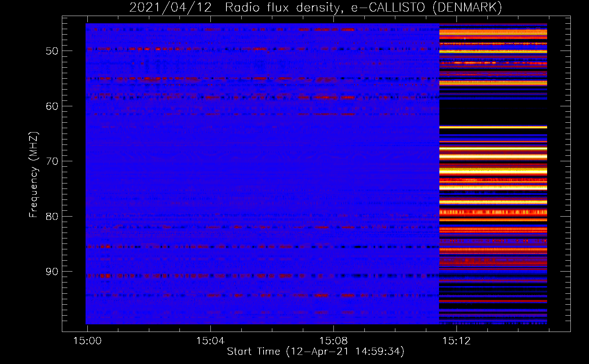Click the time tick label '15:00'
Viewport: 589px width, 364px height.
point(87,341)
